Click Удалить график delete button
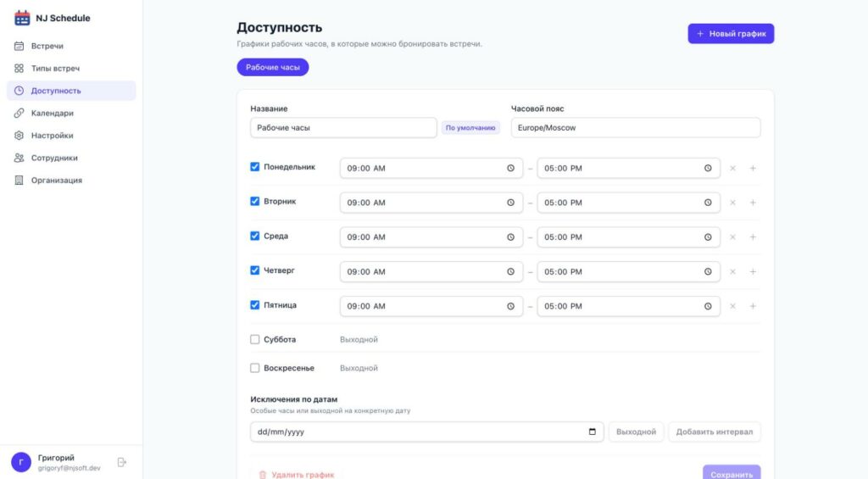Screen dimensions: 868x479 [x=297, y=475]
